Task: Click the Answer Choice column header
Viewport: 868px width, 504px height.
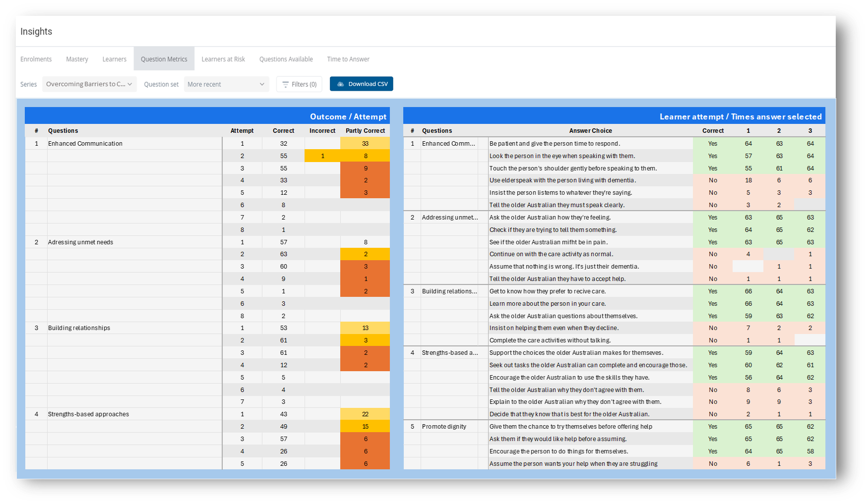Action: (x=590, y=131)
